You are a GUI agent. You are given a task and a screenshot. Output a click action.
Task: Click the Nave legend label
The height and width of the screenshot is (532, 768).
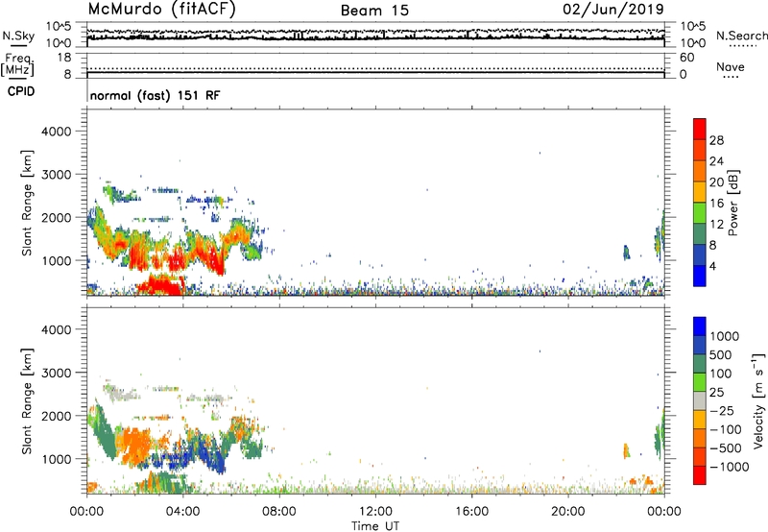tap(731, 67)
